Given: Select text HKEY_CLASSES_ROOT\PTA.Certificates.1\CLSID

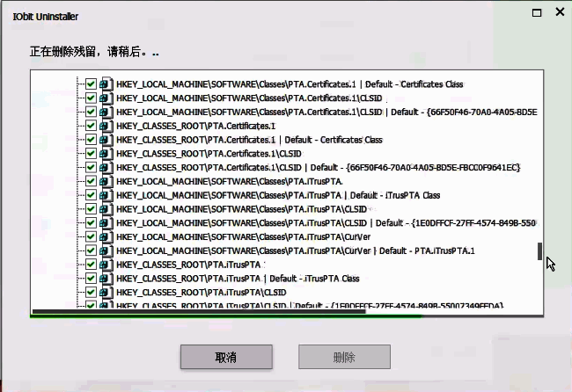Looking at the screenshot, I should pyautogui.click(x=209, y=154).
